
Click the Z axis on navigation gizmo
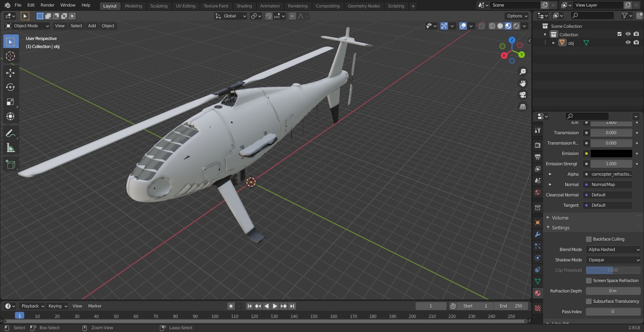click(512, 40)
